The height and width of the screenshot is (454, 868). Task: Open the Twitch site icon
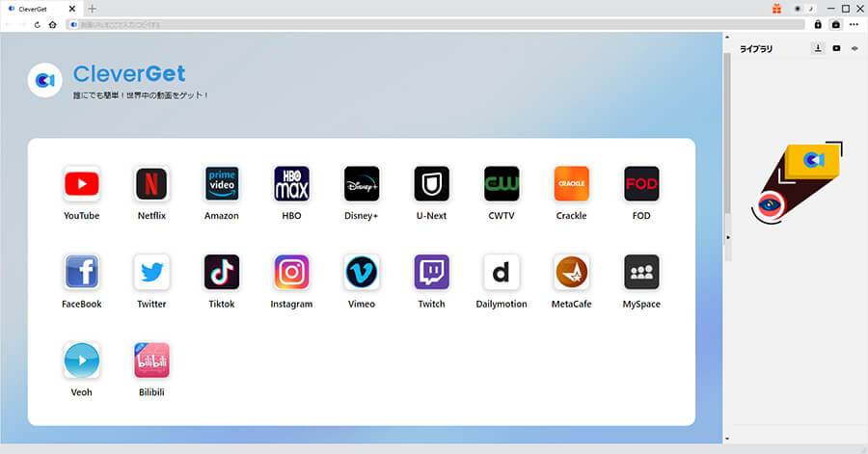click(x=431, y=272)
